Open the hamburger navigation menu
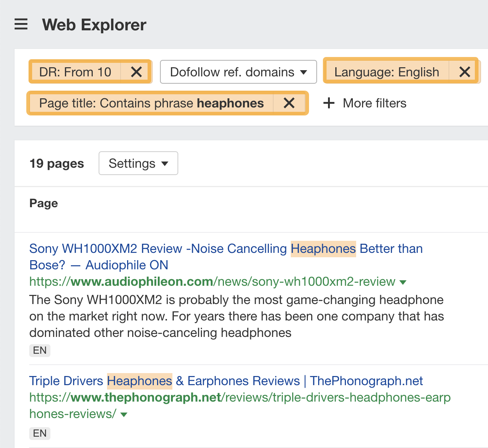Viewport: 488px width, 448px height. point(21,24)
